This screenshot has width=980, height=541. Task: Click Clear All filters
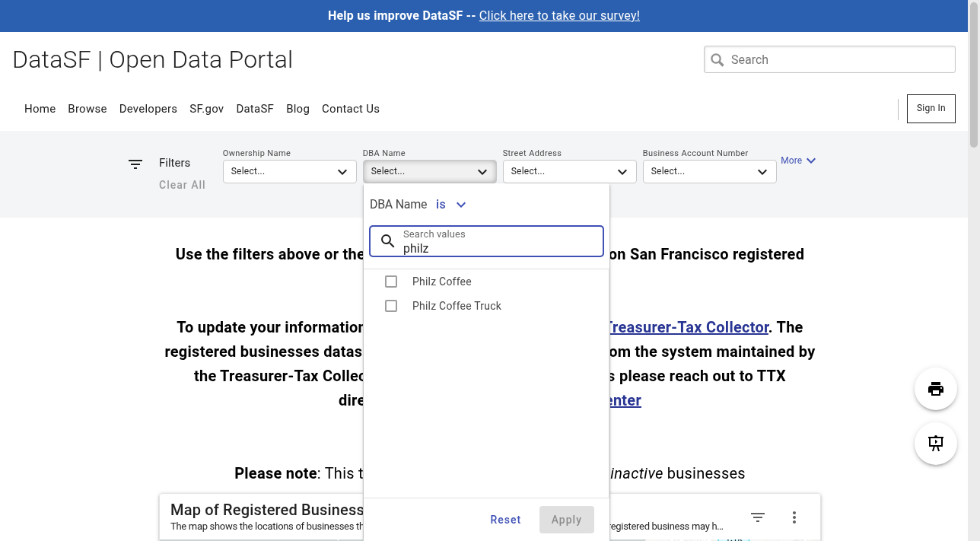pyautogui.click(x=182, y=185)
